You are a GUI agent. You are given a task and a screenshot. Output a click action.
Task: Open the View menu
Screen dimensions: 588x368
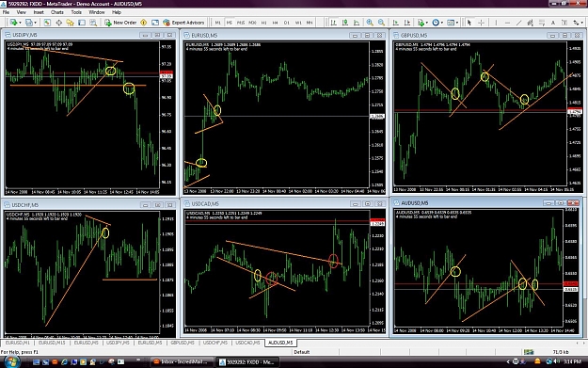pyautogui.click(x=22, y=12)
